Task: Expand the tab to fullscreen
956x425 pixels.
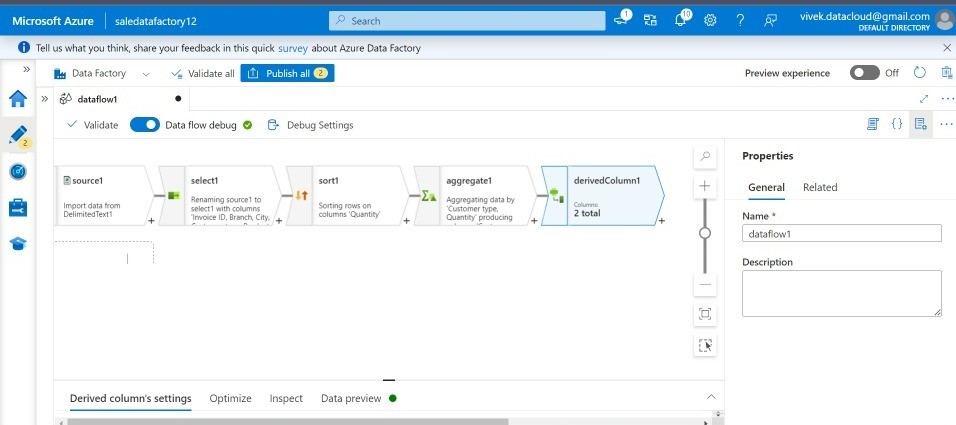Action: pyautogui.click(x=924, y=98)
